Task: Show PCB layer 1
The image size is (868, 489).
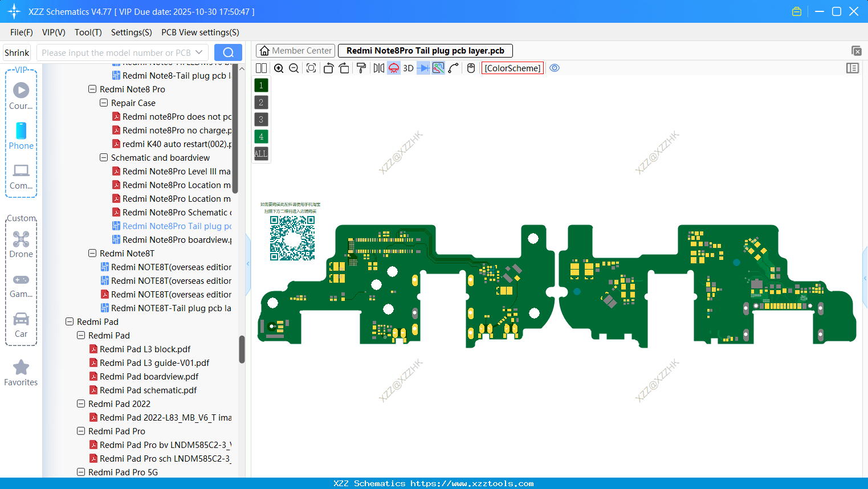Action: 261,85
